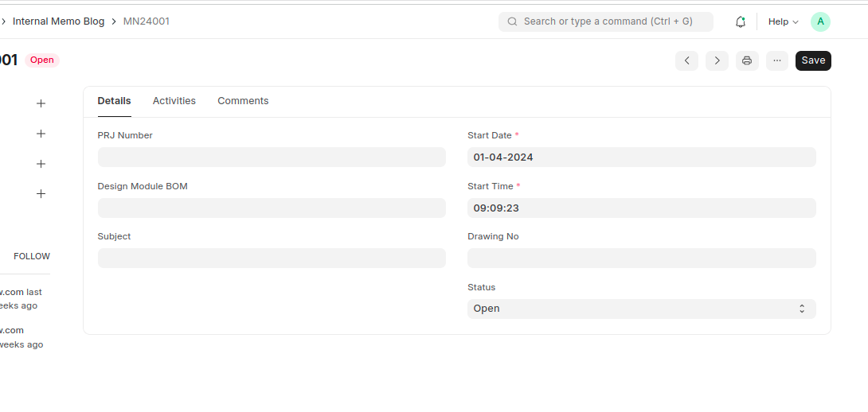This screenshot has width=868, height=412.
Task: Click into the PRJ Number field
Action: tap(272, 157)
